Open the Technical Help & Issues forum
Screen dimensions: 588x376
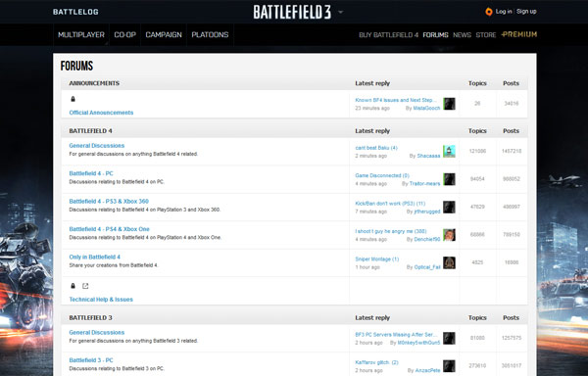[x=101, y=300]
